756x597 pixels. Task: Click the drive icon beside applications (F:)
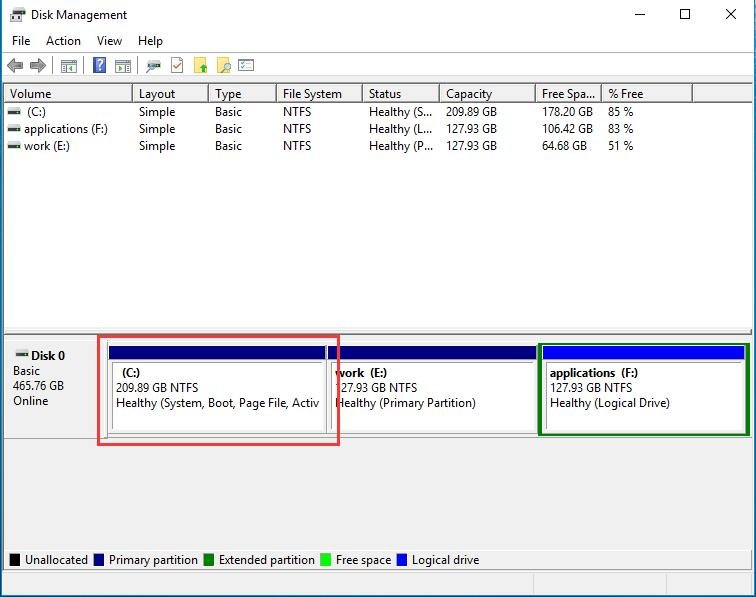[14, 129]
